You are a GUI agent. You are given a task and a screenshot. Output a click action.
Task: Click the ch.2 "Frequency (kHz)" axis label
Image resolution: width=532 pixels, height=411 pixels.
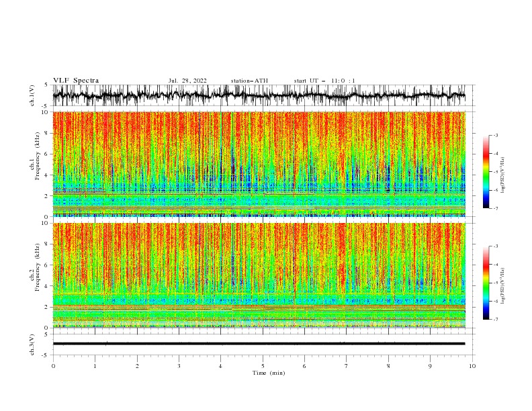click(38, 268)
